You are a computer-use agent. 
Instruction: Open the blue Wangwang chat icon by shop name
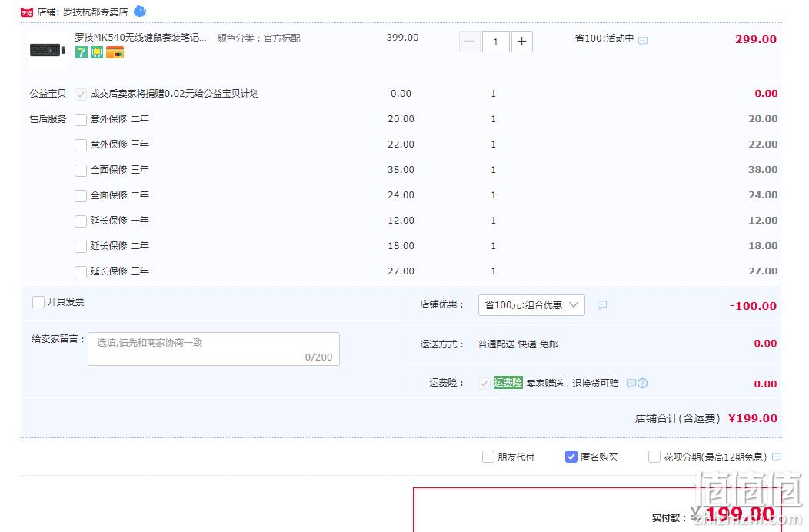tap(140, 11)
